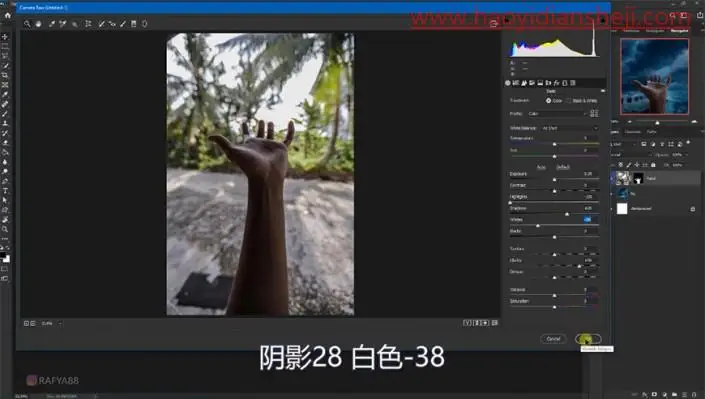Select the Targeted Adjustment tool
Viewport: 705px width, 399px height.
tap(75, 24)
